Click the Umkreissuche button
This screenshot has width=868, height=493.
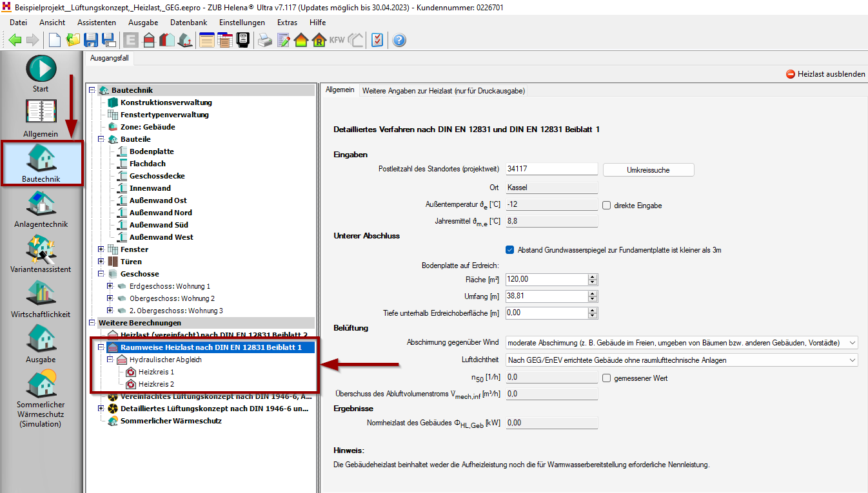coord(648,170)
